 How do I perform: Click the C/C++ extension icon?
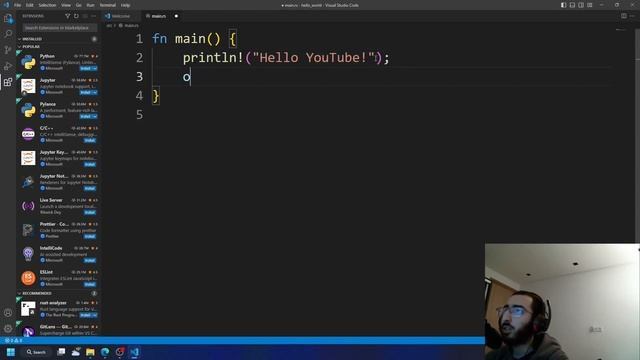coord(28,134)
